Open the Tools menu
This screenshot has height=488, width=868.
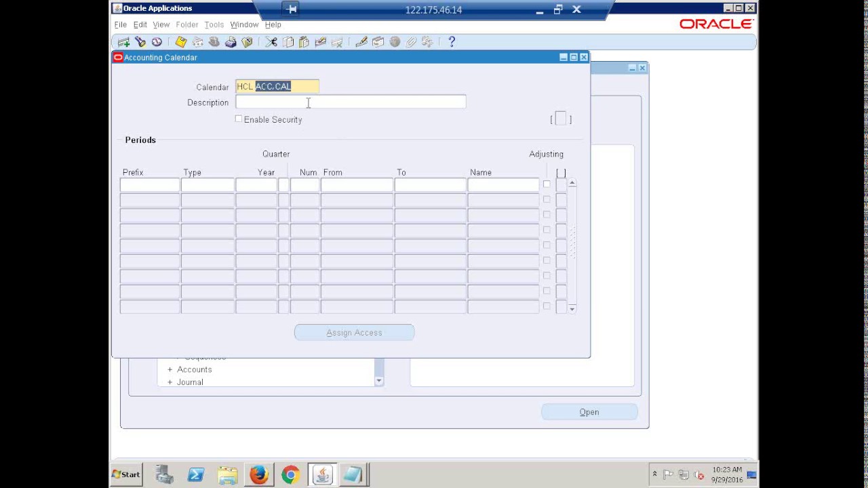pos(214,24)
